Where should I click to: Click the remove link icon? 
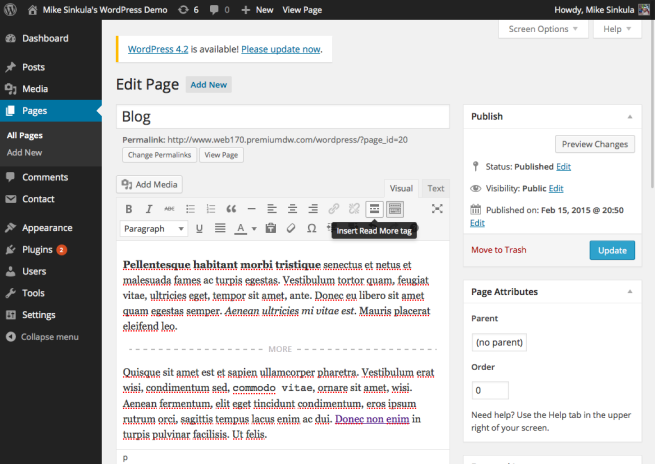(x=354, y=209)
